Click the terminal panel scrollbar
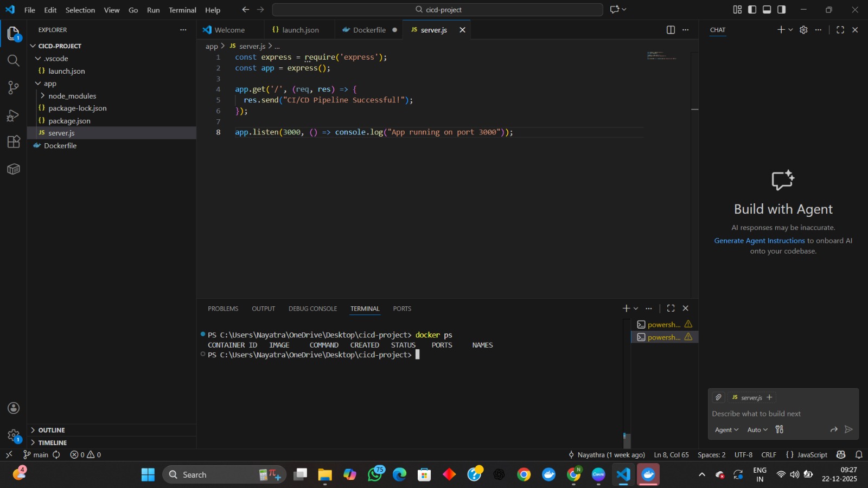This screenshot has width=868, height=488. (627, 440)
